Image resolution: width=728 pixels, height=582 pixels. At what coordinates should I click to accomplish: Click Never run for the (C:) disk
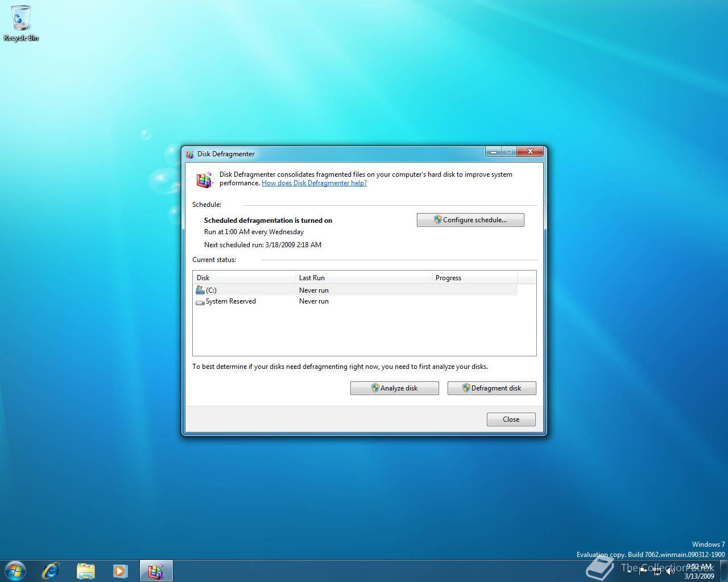pos(314,290)
